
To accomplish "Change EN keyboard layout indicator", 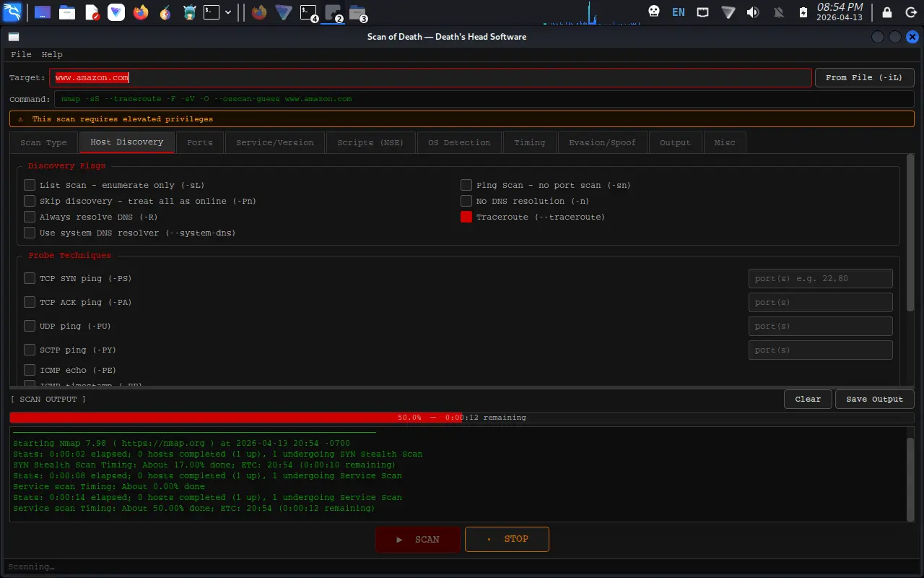I will coord(679,12).
